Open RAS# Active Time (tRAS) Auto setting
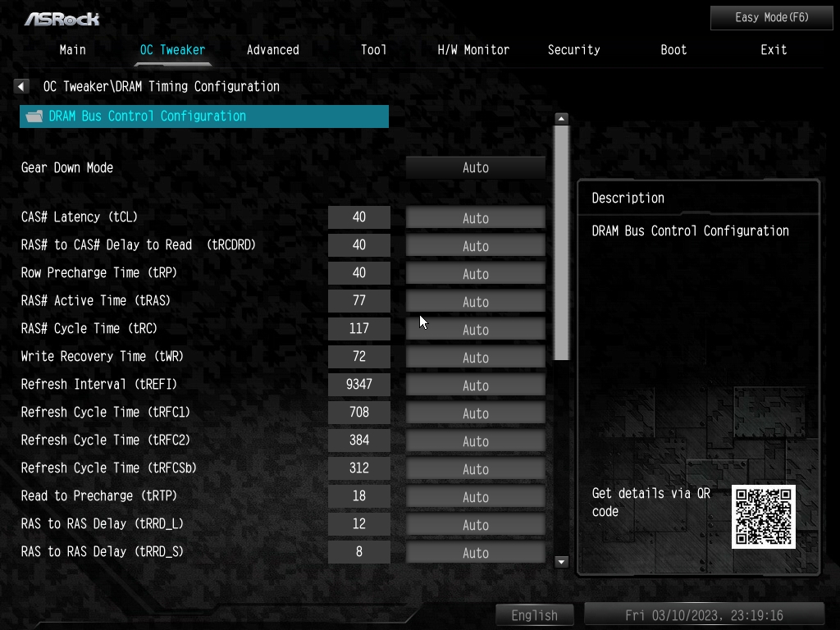 476,302
